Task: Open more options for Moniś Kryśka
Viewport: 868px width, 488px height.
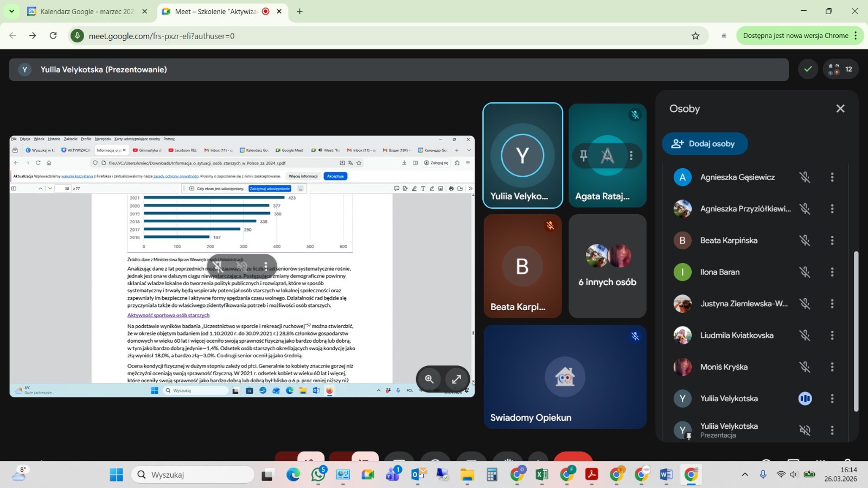Action: pyautogui.click(x=832, y=367)
